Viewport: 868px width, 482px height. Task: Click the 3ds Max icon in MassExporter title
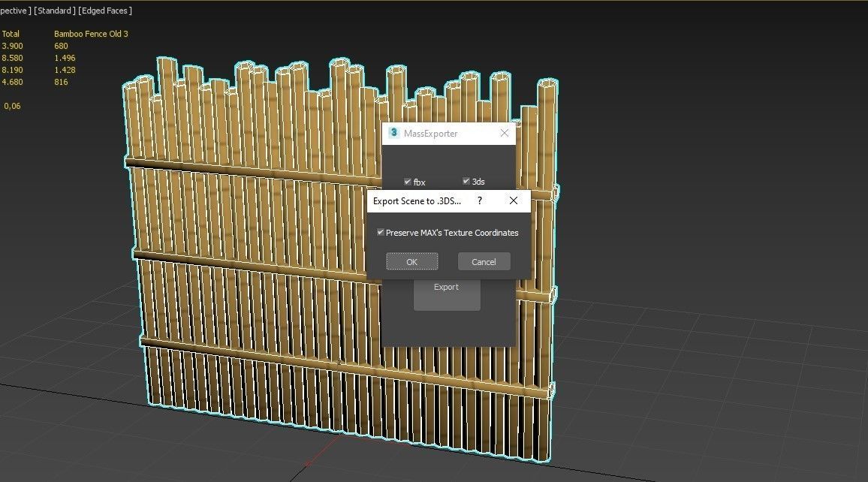(393, 133)
